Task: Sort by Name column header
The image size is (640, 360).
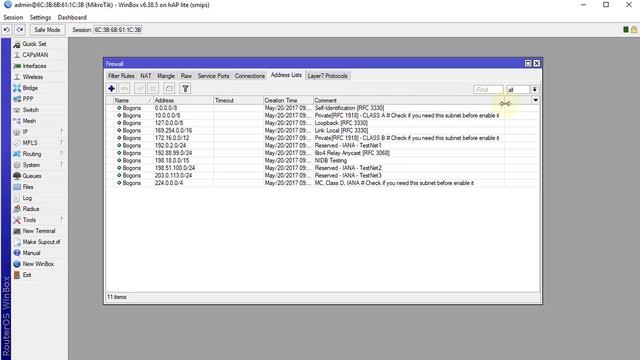Action: point(133,100)
